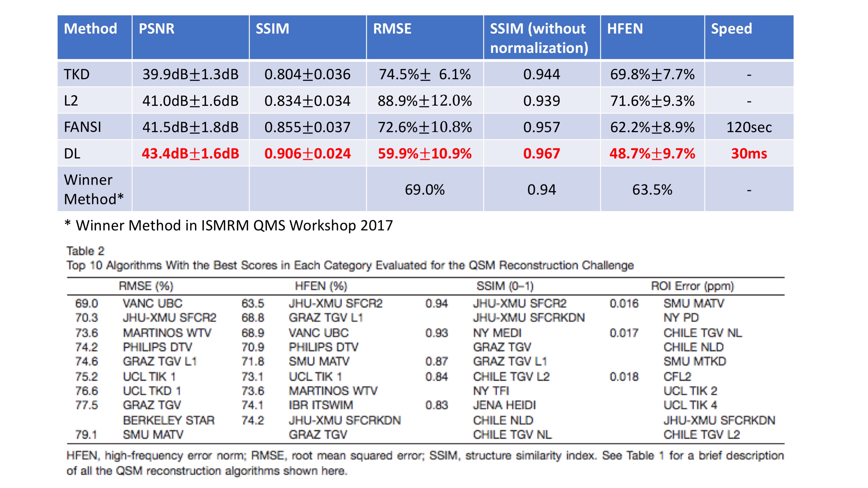Click the JENA HEIDI SSIM entry
This screenshot has height=488, width=868.
504,405
